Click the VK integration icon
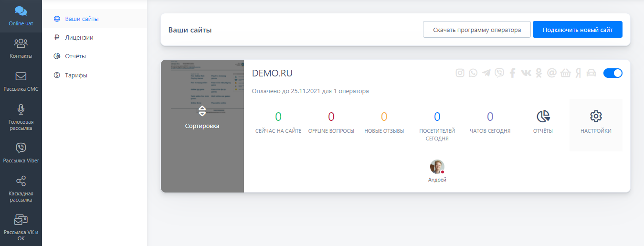 pos(526,73)
